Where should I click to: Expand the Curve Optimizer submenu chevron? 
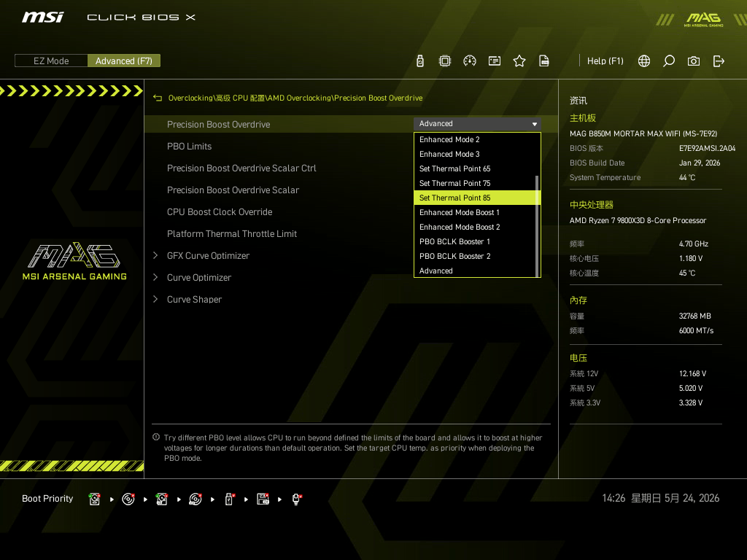click(155, 278)
